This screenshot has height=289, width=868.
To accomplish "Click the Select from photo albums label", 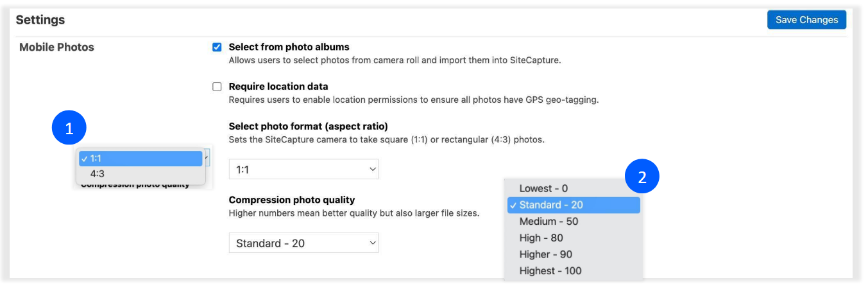I will 289,47.
